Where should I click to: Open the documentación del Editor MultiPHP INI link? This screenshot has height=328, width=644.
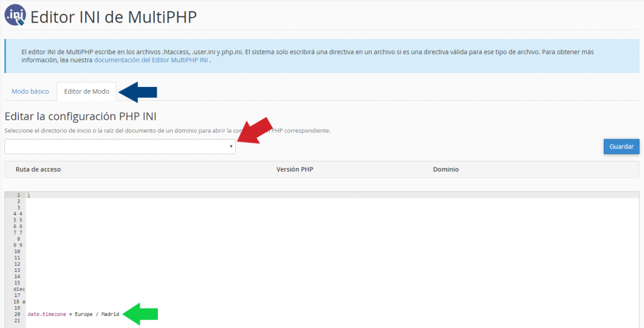click(x=151, y=60)
